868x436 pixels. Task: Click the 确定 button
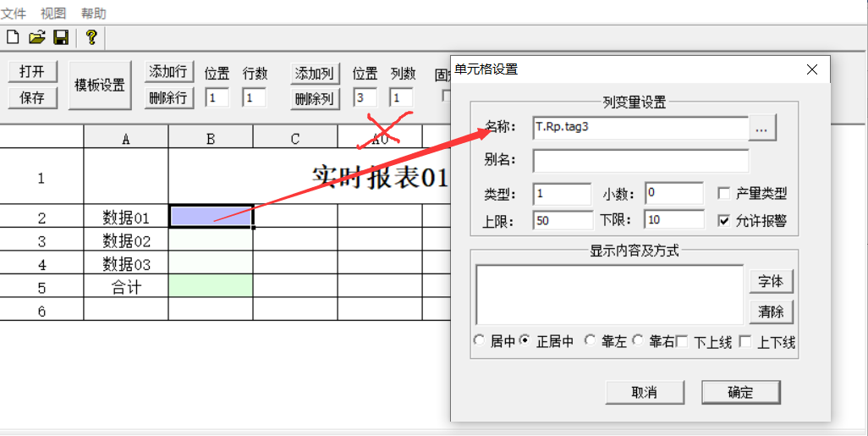[x=740, y=392]
